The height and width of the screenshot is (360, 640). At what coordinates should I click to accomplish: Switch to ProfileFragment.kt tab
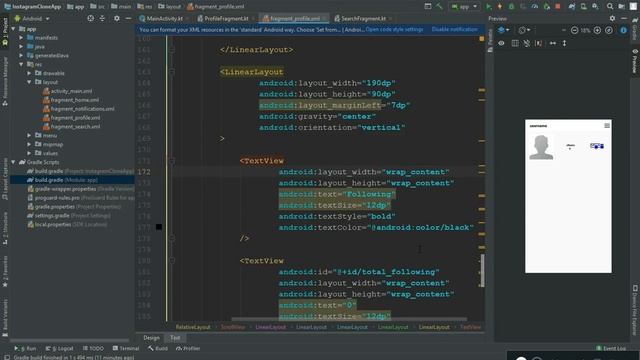tap(226, 18)
